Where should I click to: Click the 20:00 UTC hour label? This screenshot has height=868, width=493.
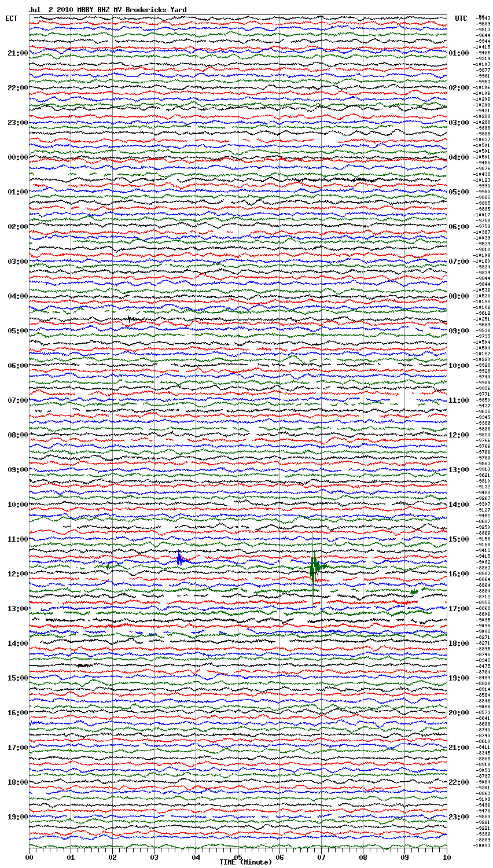pos(459,713)
